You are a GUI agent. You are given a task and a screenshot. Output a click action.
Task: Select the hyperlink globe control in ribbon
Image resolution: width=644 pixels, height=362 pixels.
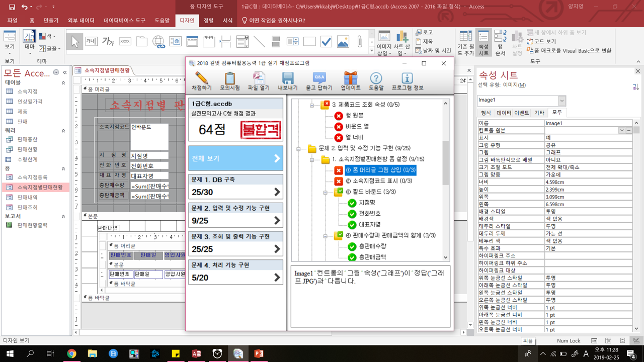pyautogui.click(x=158, y=42)
